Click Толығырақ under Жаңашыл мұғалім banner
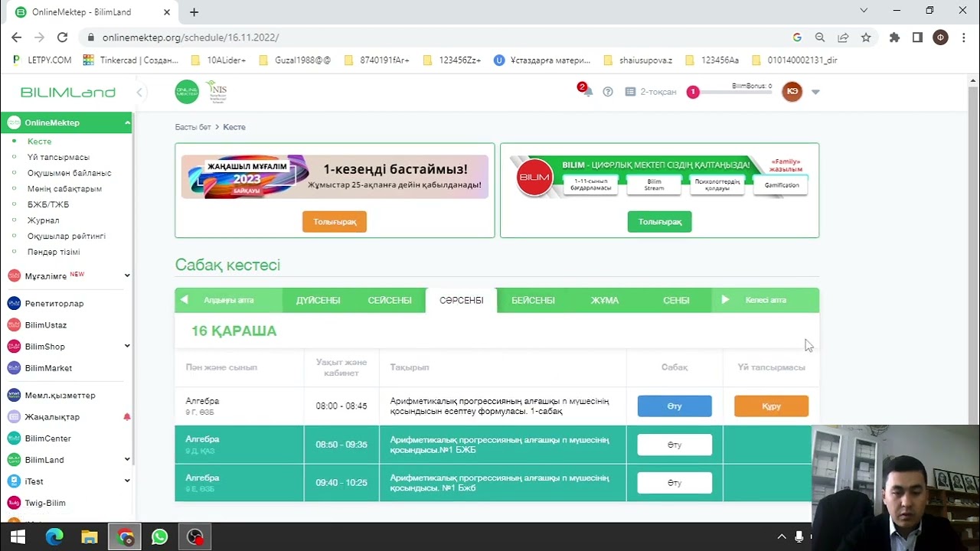980x551 pixels. 335,222
